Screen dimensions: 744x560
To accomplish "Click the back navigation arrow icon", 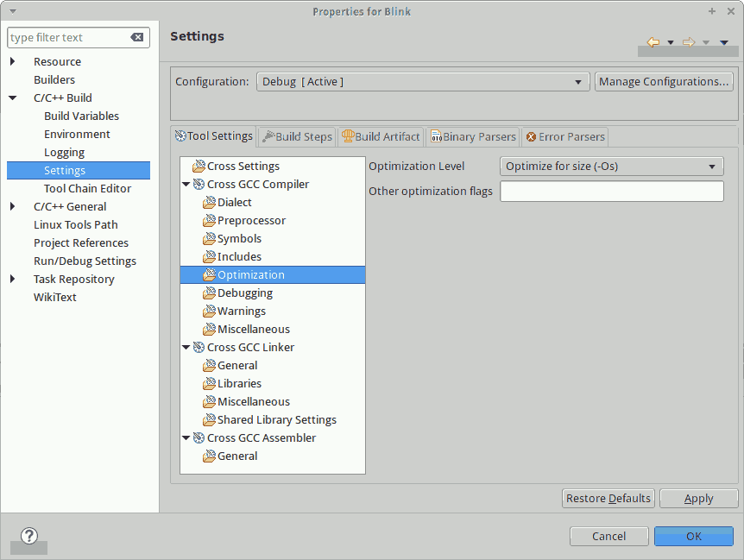I will pyautogui.click(x=653, y=42).
